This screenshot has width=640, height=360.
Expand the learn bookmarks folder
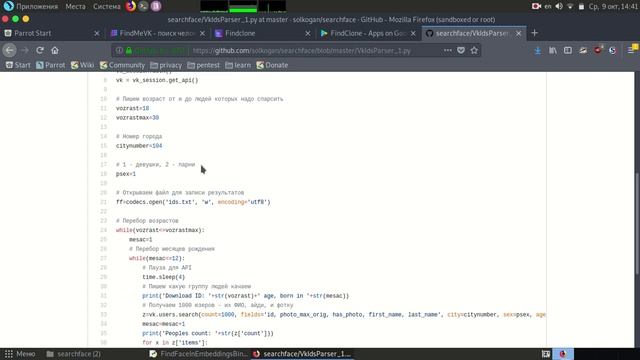tap(238, 65)
